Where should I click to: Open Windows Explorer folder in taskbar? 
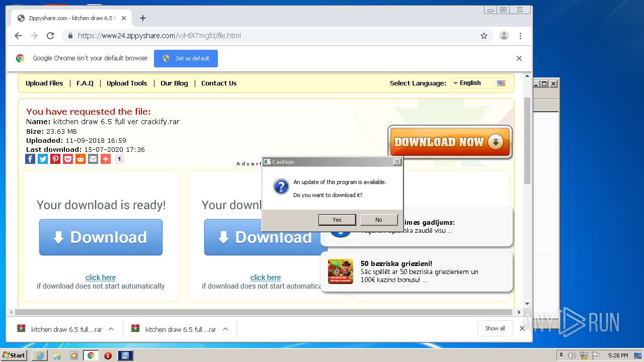click(x=57, y=355)
